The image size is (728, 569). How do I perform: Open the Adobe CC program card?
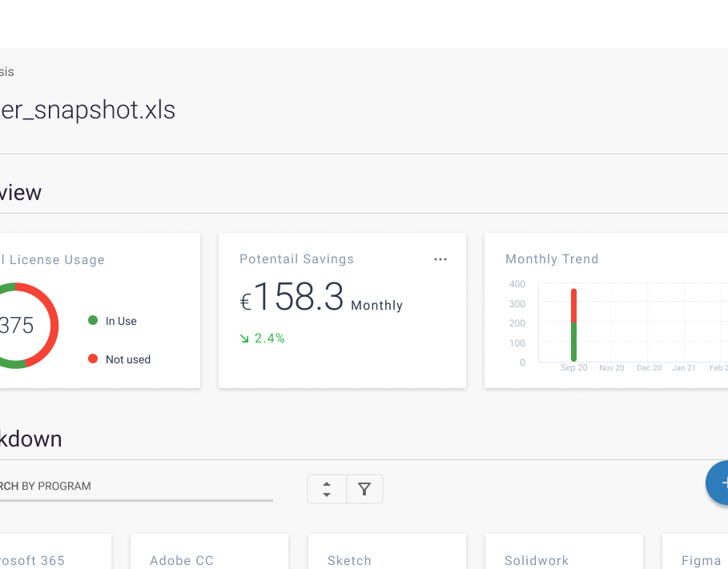pos(209,551)
